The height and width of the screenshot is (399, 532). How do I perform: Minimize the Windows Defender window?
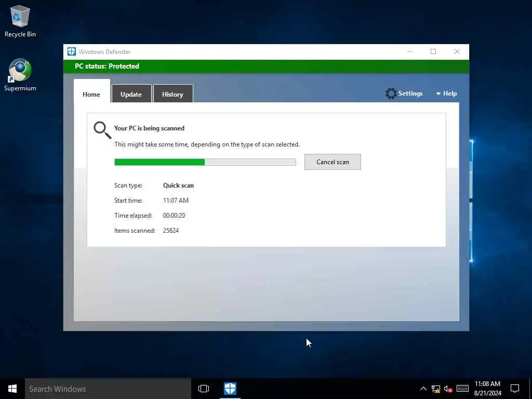(410, 51)
